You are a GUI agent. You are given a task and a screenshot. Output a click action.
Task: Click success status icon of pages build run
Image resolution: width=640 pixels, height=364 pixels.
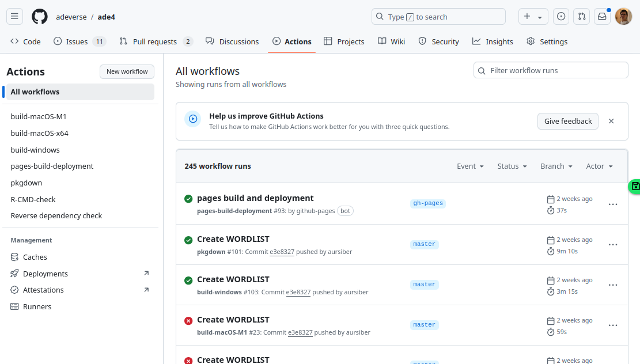tap(188, 199)
